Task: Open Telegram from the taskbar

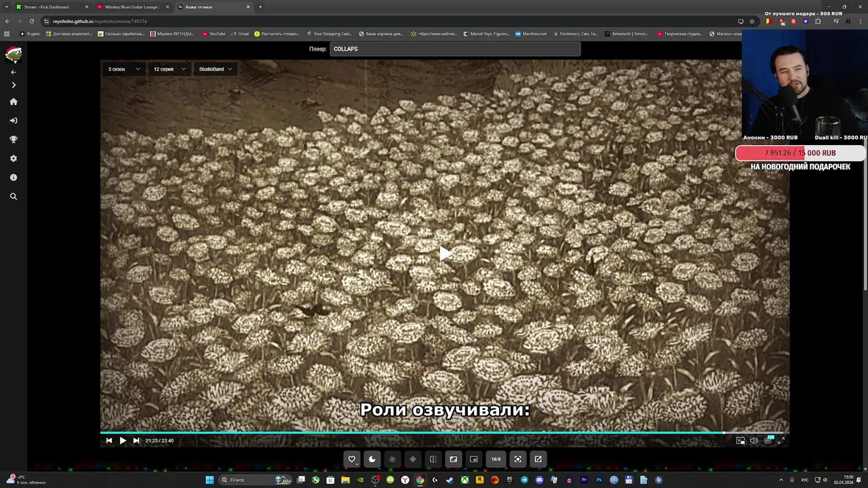Action: click(x=524, y=480)
